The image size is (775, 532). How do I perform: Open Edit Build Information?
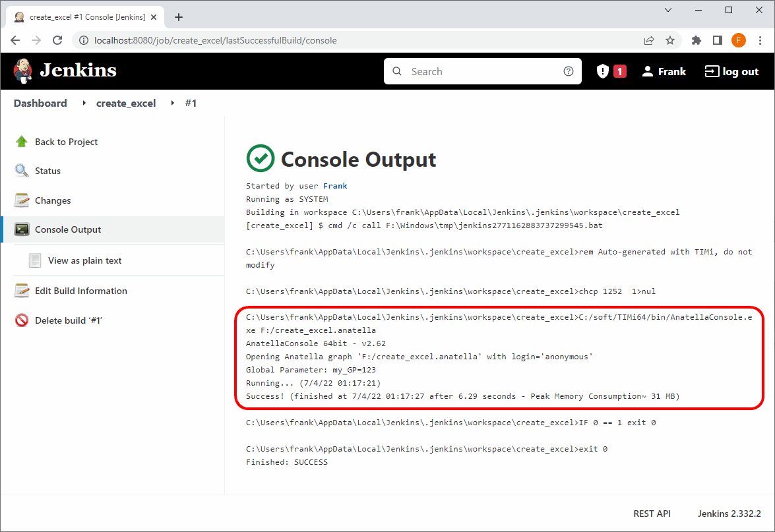81,291
